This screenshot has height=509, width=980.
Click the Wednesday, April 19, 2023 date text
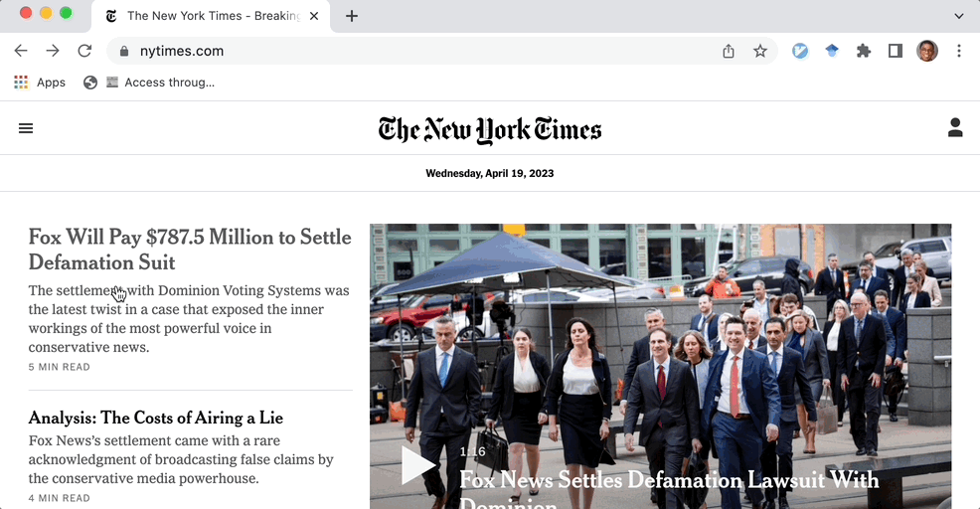coord(489,173)
